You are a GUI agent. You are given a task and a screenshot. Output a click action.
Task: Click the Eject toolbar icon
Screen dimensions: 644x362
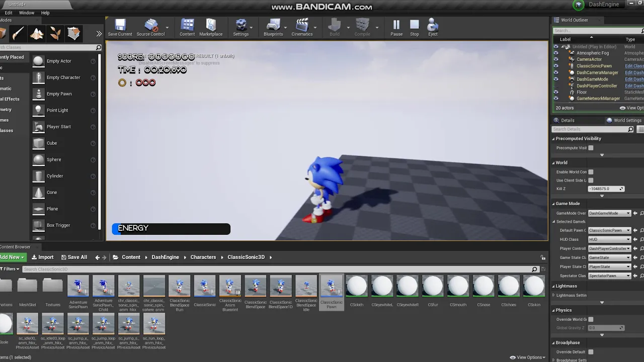click(x=433, y=28)
